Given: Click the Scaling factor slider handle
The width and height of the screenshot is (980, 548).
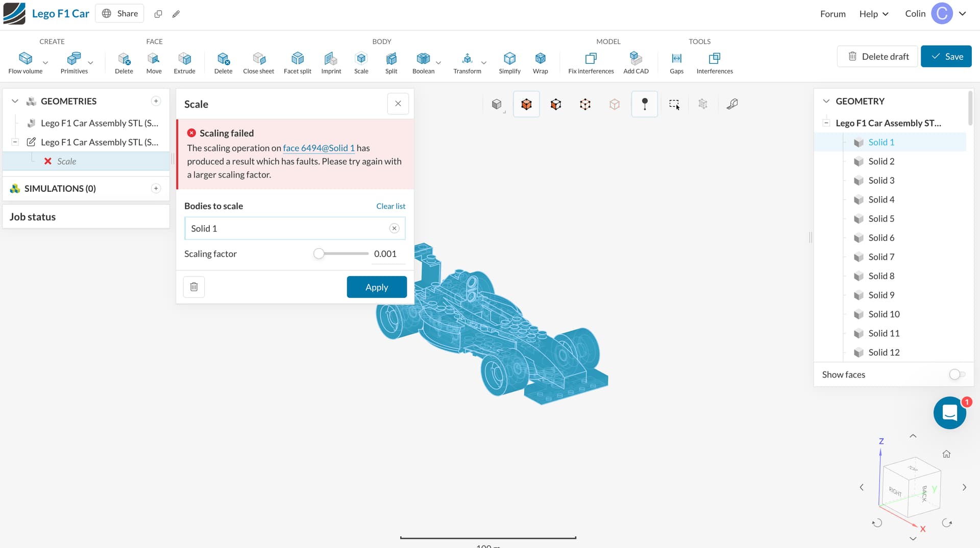Looking at the screenshot, I should tap(318, 254).
